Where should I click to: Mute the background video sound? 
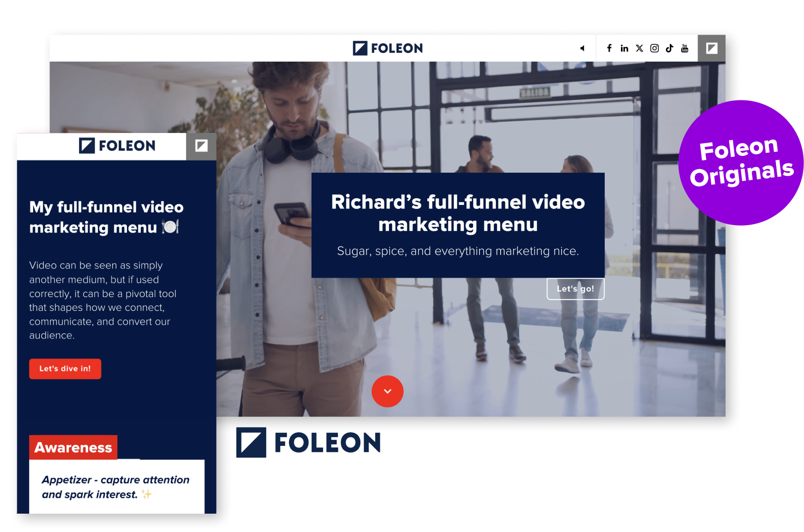[582, 48]
